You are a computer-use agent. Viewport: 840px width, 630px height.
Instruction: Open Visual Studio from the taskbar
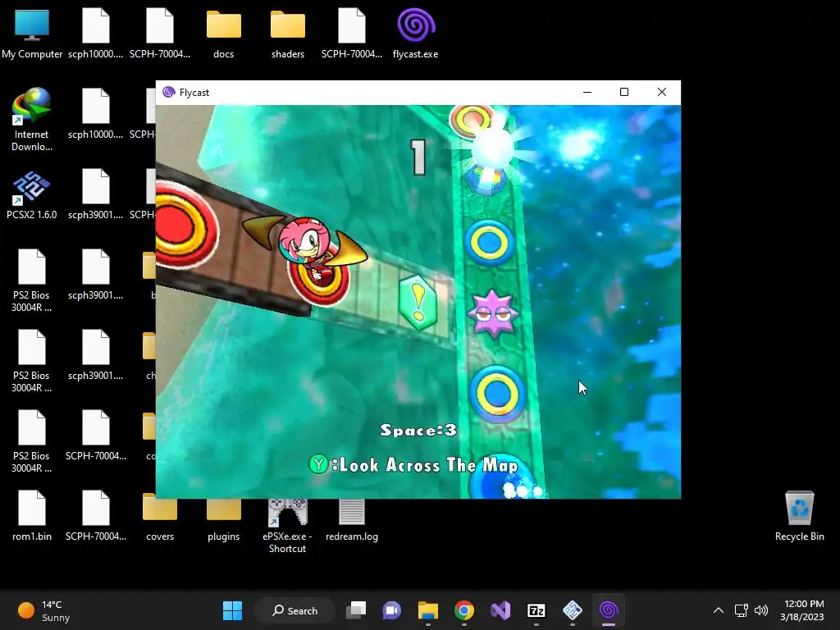tap(500, 610)
